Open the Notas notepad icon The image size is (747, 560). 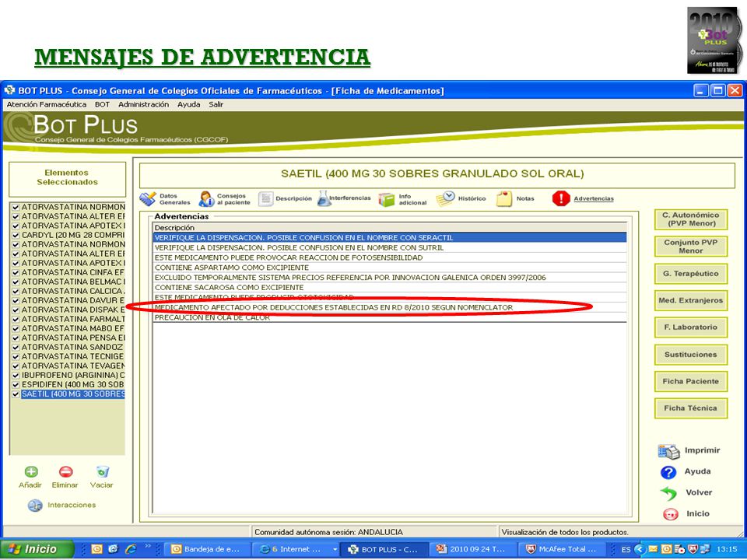pos(503,198)
